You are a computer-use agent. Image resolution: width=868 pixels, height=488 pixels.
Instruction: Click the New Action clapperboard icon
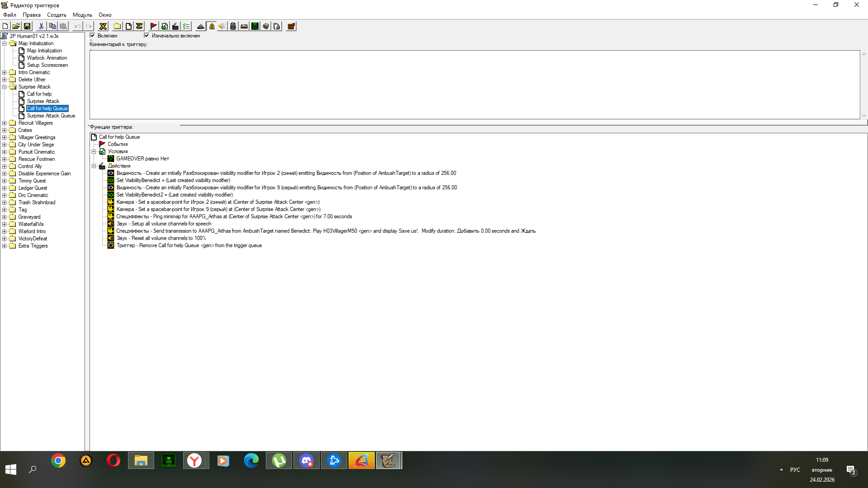(x=175, y=26)
